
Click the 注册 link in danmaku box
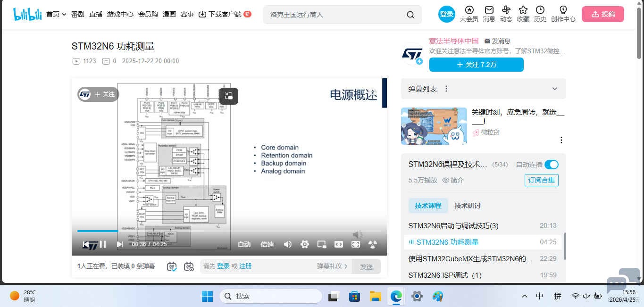point(245,266)
